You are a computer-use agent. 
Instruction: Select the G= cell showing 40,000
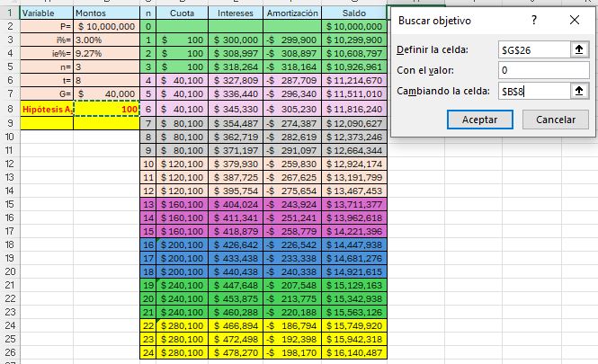[x=106, y=93]
